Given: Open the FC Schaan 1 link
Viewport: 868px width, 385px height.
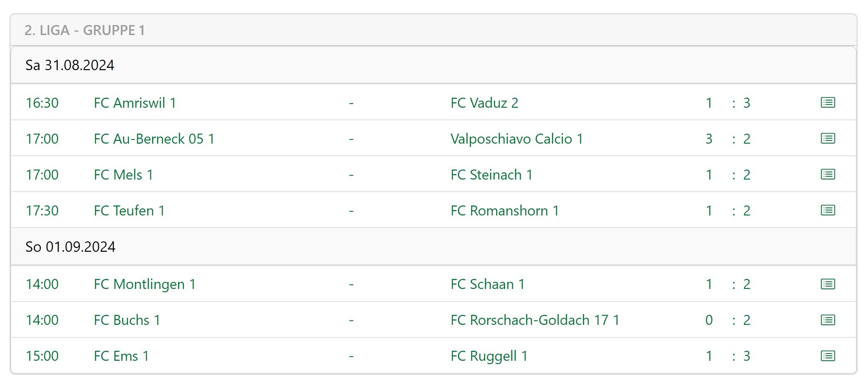Looking at the screenshot, I should tap(487, 284).
